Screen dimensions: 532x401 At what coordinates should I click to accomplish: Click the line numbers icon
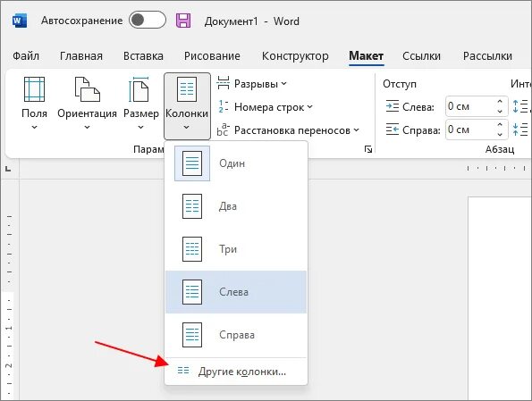224,106
